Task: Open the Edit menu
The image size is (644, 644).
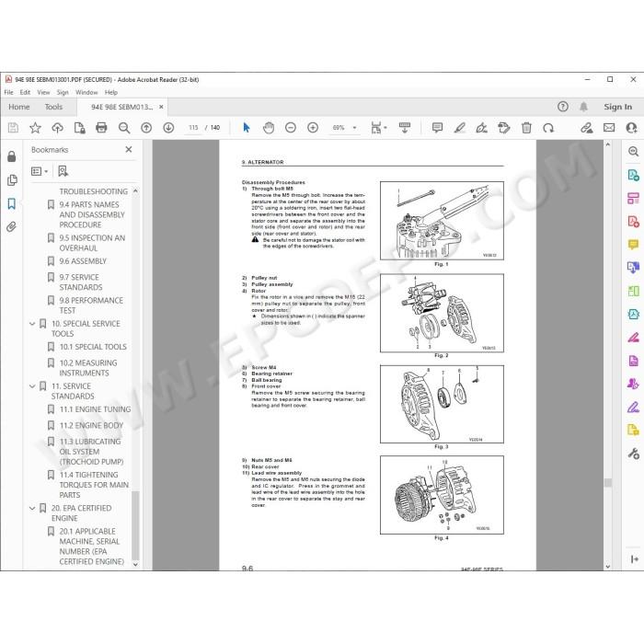Action: pos(25,92)
